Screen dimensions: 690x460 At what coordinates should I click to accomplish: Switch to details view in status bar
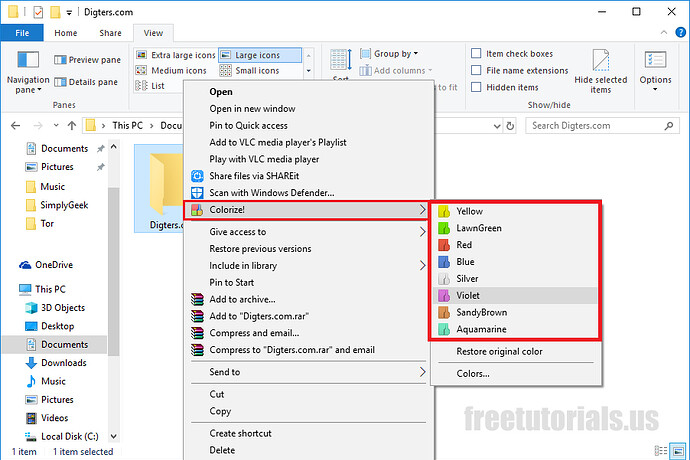click(x=661, y=451)
